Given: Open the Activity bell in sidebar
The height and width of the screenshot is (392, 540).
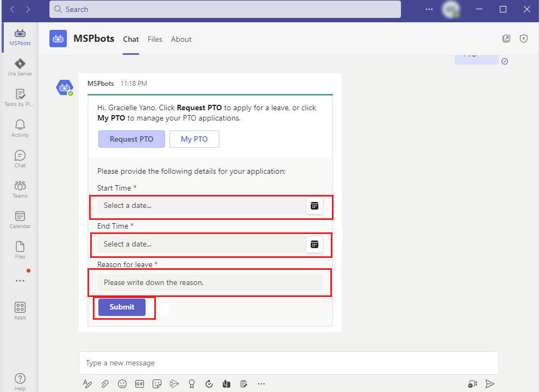Looking at the screenshot, I should pyautogui.click(x=20, y=128).
